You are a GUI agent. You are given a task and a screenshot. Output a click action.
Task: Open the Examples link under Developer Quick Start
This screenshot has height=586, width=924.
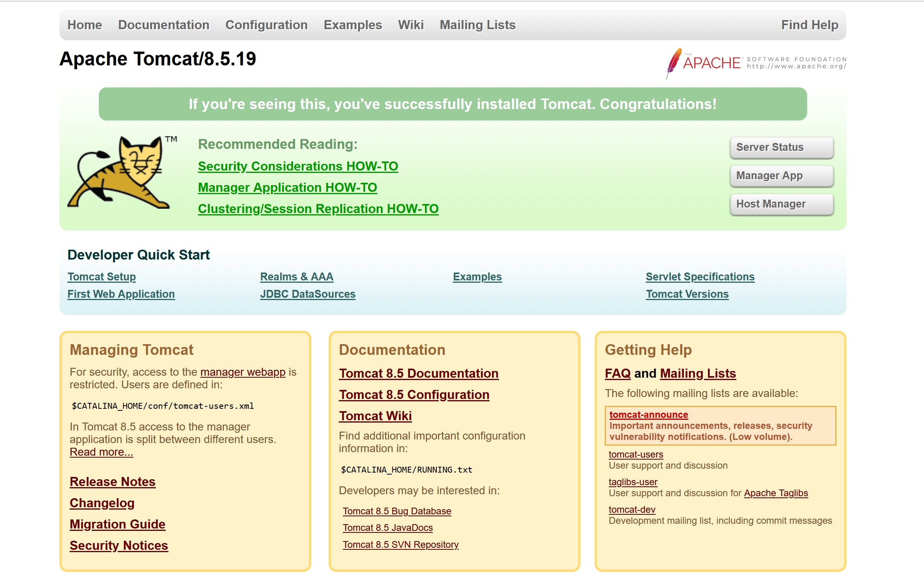[477, 277]
